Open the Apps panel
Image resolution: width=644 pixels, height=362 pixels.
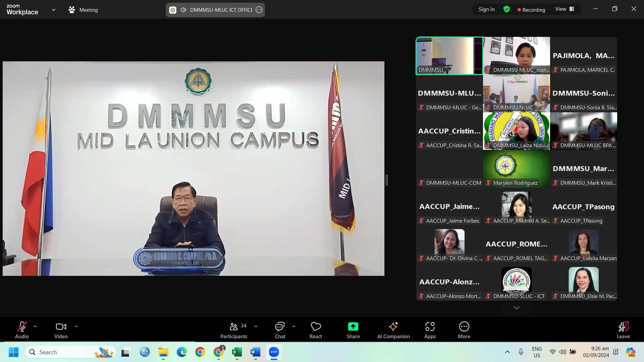(x=430, y=330)
